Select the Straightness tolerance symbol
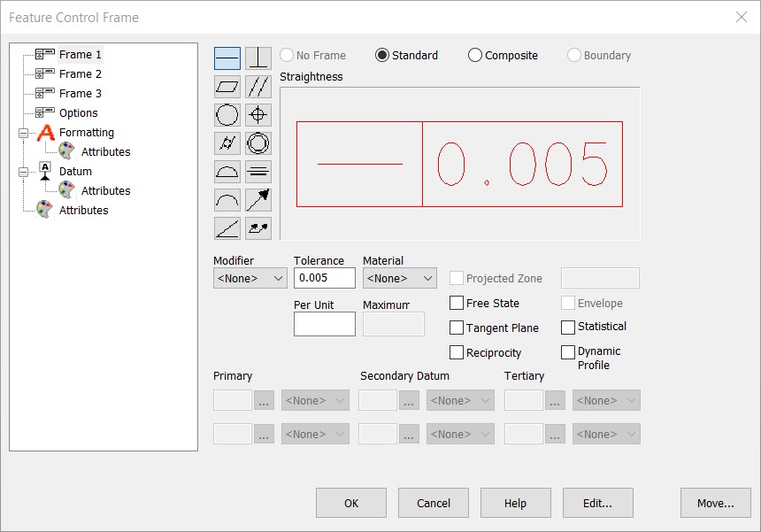The height and width of the screenshot is (532, 761). pos(227,58)
